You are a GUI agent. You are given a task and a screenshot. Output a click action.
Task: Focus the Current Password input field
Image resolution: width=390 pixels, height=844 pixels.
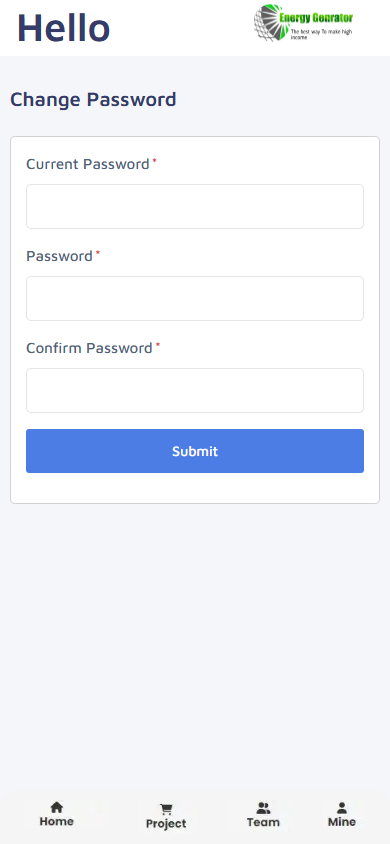(195, 207)
